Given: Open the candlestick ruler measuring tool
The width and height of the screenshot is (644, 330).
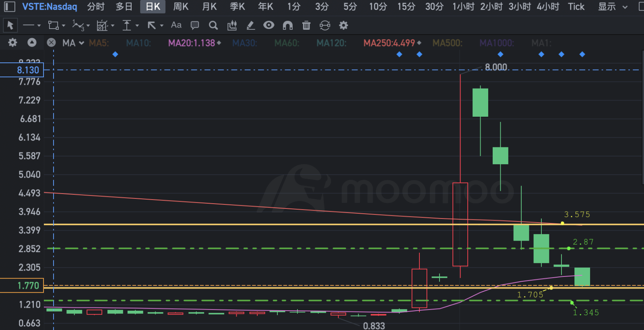Looking at the screenshot, I should (x=232, y=25).
